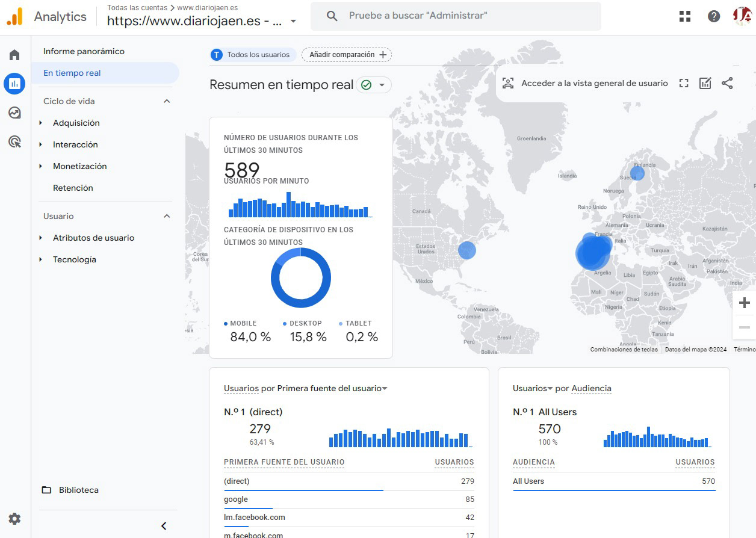Viewport: 756px width, 538px height.
Task: Click the user snapshot icon
Action: (508, 84)
